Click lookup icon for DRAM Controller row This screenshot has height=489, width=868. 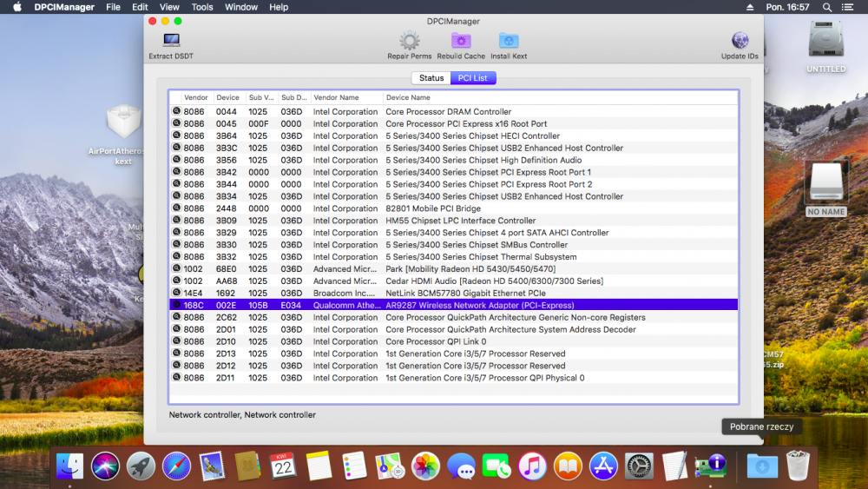coord(176,111)
